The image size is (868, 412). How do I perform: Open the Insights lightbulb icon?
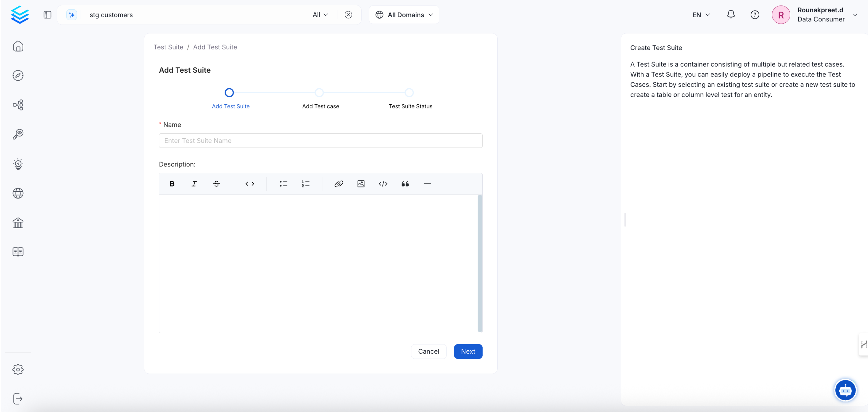click(x=18, y=164)
